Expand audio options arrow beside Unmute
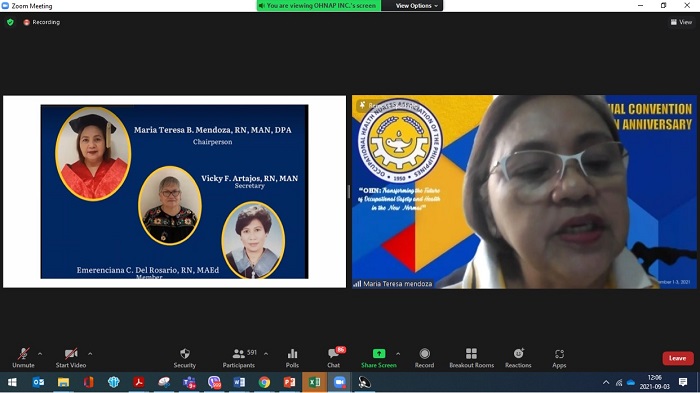700x393 pixels. coord(40,354)
